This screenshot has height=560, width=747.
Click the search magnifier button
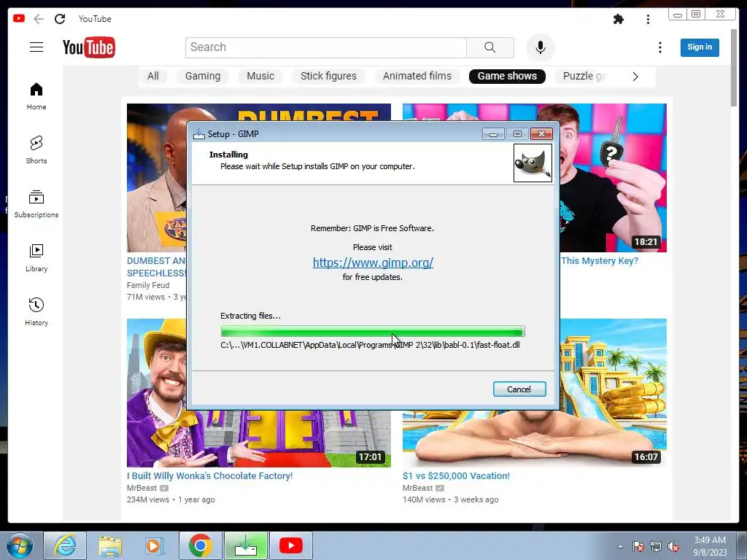(x=489, y=47)
